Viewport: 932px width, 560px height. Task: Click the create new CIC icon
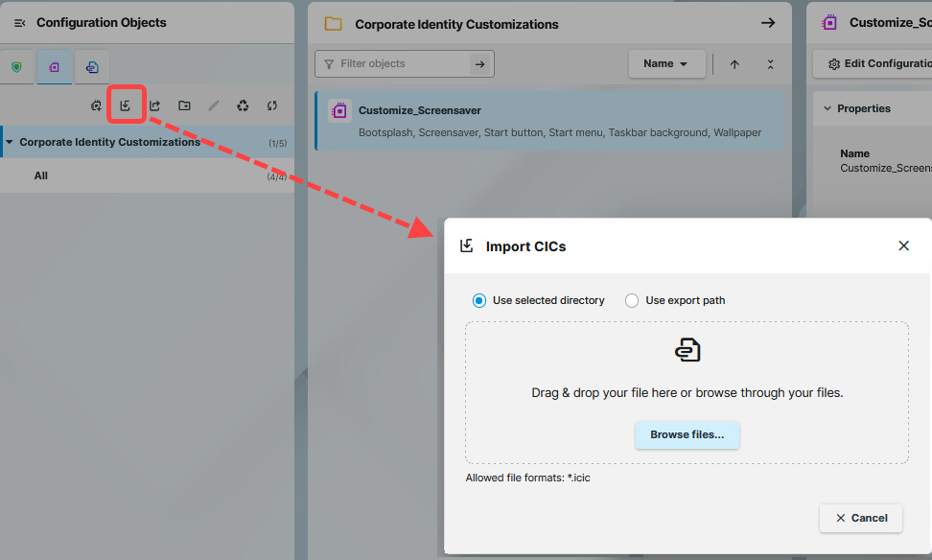(96, 105)
